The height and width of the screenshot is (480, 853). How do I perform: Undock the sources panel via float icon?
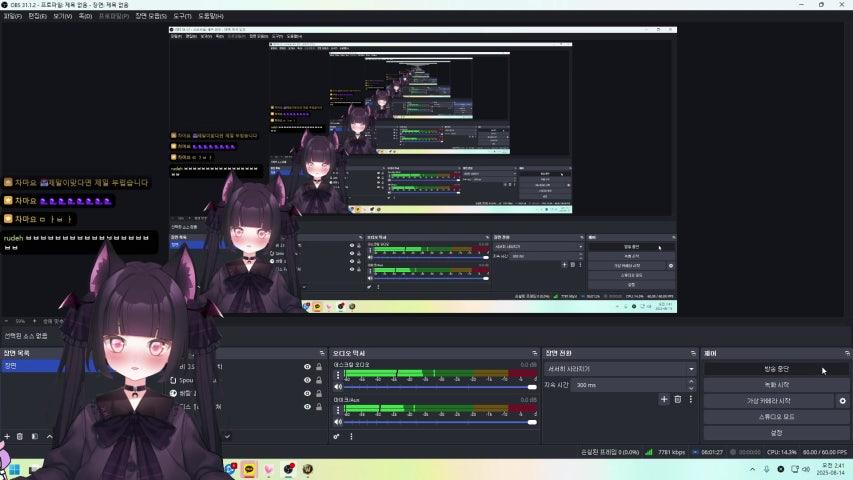322,353
